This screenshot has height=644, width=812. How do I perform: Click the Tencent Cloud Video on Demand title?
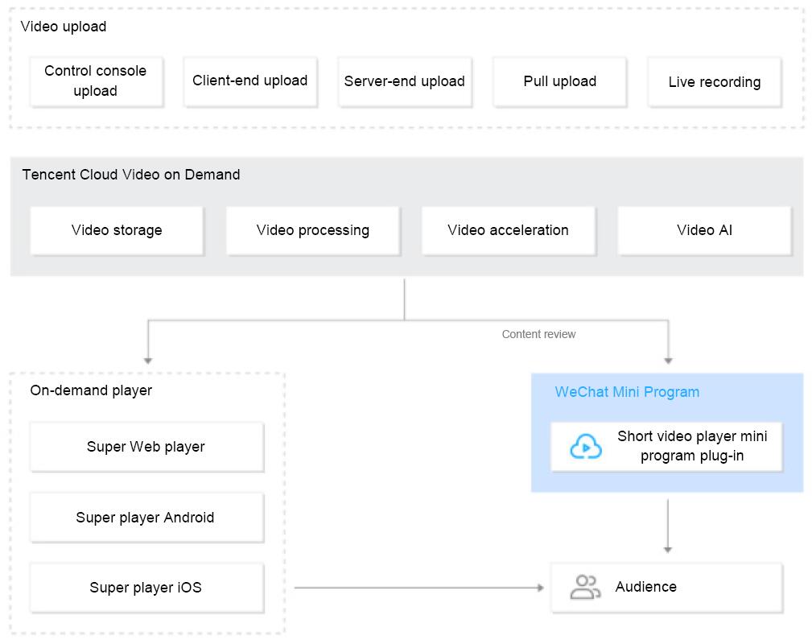[x=131, y=175]
